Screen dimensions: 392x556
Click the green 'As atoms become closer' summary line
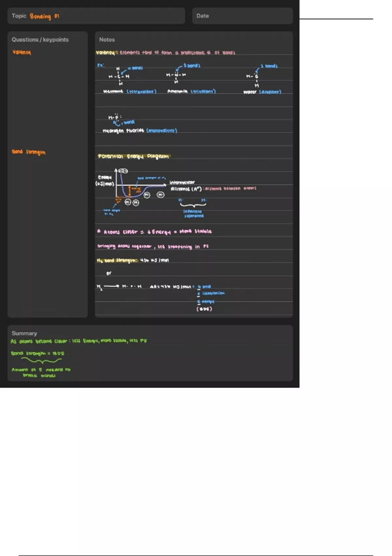click(x=79, y=341)
